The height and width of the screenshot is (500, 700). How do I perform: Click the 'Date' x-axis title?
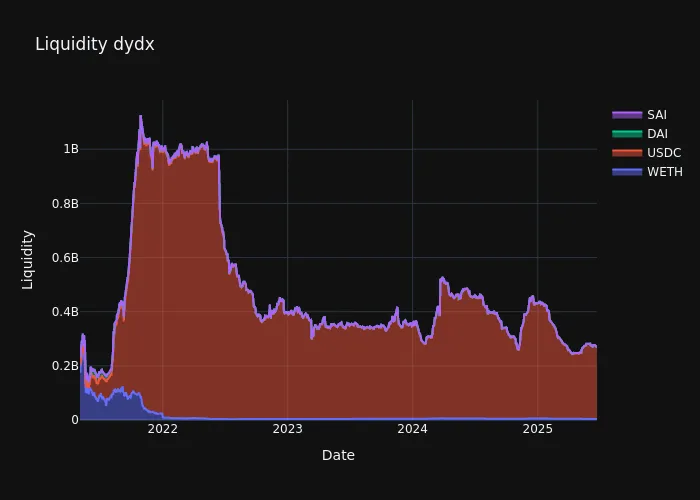pyautogui.click(x=338, y=455)
